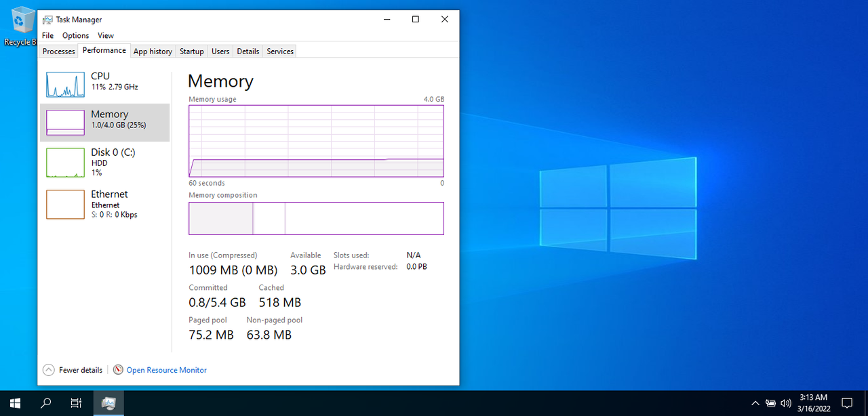The width and height of the screenshot is (868, 416).
Task: Click the Hardware reserved 0.0 PB value
Action: 416,267
